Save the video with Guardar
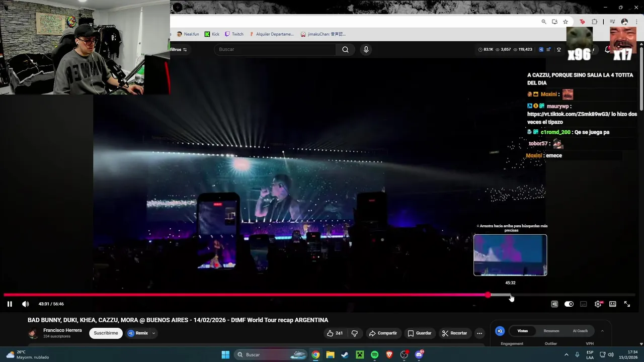This screenshot has width=644, height=362. click(420, 333)
